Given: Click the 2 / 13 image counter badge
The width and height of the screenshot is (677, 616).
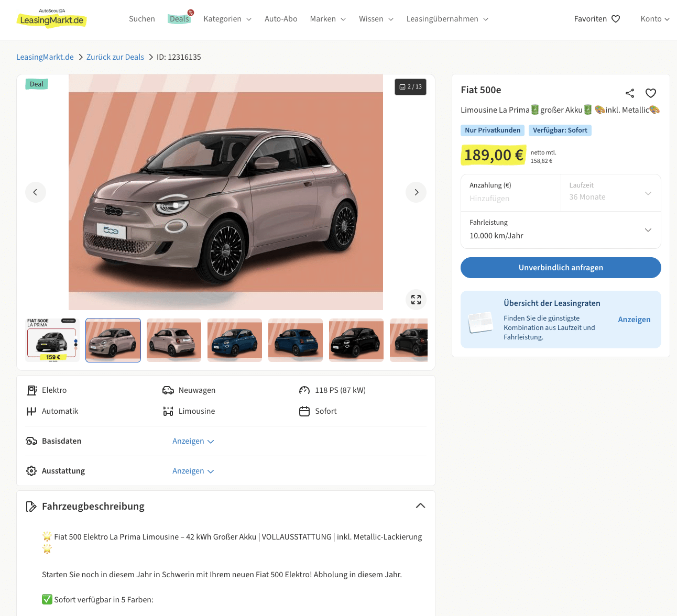Looking at the screenshot, I should point(410,87).
